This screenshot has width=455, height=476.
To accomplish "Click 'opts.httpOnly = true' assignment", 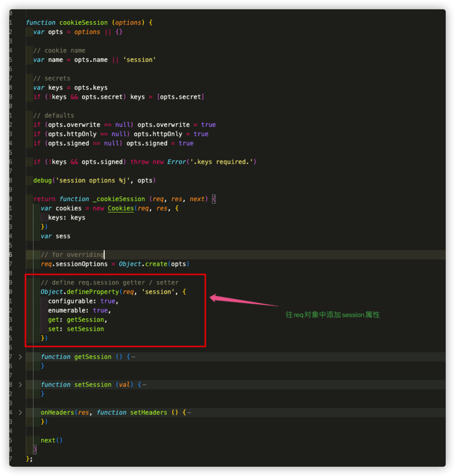I will [171, 134].
